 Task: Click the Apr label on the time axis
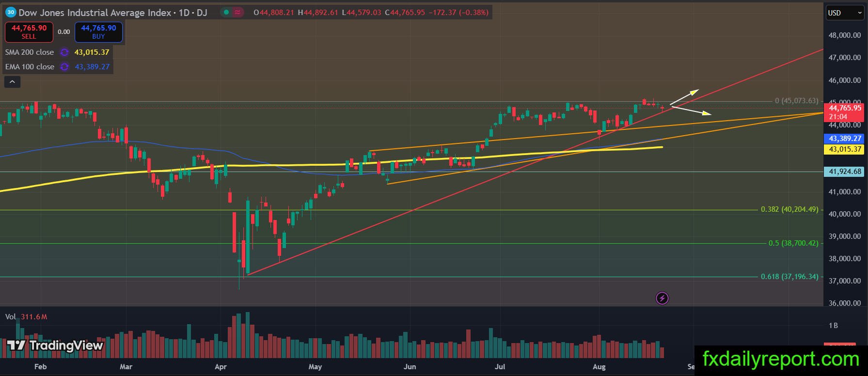click(221, 367)
